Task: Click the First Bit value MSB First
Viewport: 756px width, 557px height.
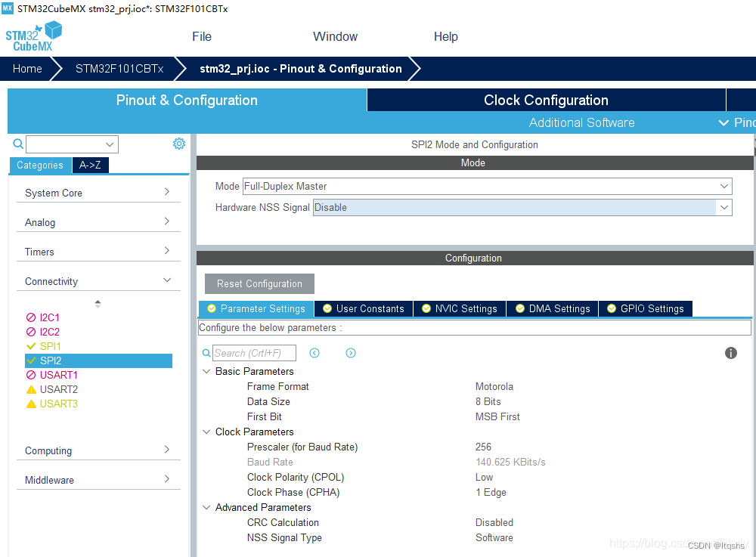Action: [x=497, y=416]
